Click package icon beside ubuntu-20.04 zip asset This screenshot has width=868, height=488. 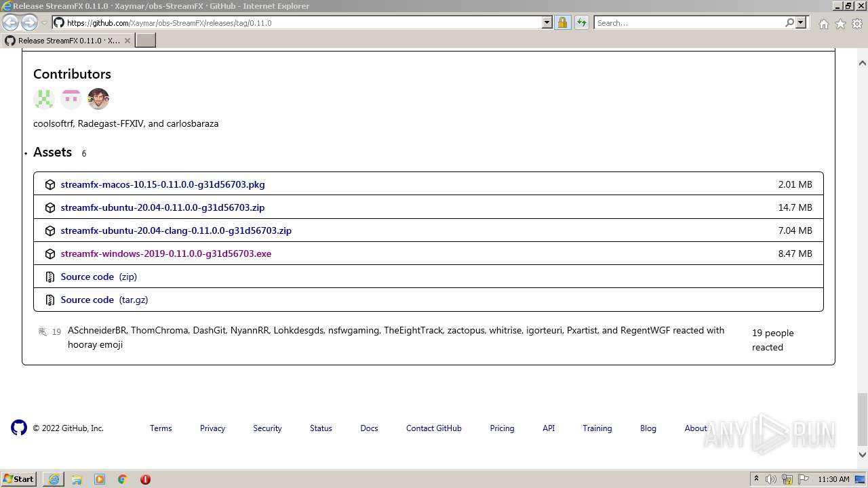tap(50, 207)
